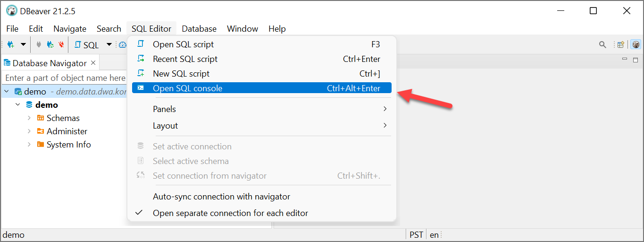Click the object name filter field

(65, 78)
